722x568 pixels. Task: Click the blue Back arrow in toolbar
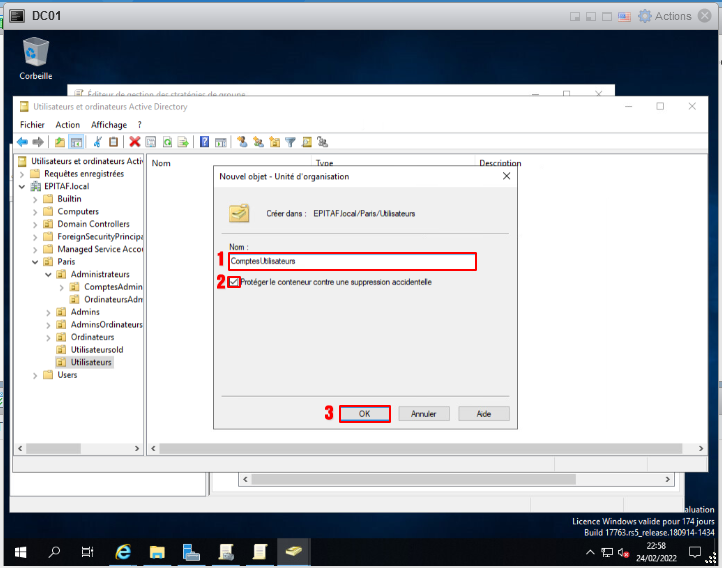click(22, 142)
